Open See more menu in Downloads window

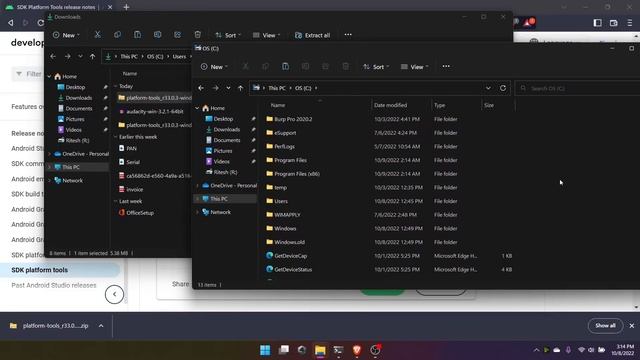[348, 35]
